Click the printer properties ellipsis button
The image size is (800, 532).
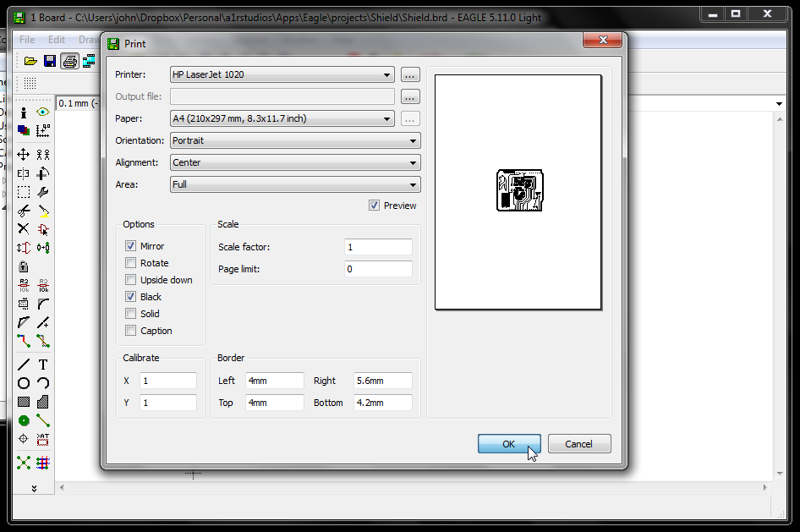pyautogui.click(x=410, y=75)
